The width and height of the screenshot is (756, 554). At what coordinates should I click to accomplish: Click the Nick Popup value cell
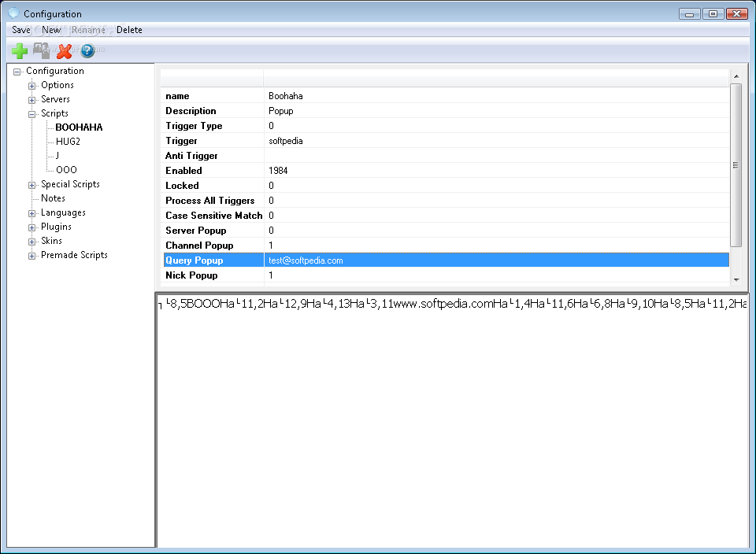point(497,275)
